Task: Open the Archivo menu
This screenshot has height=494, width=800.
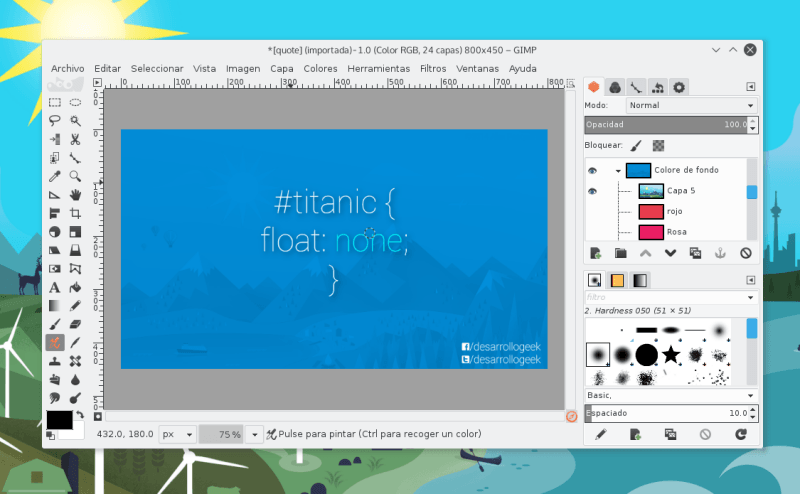Action: coord(67,68)
